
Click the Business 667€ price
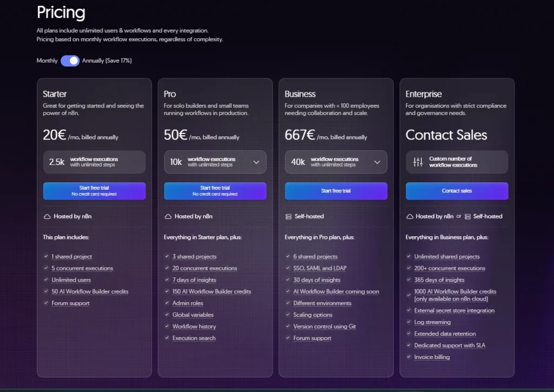[300, 135]
